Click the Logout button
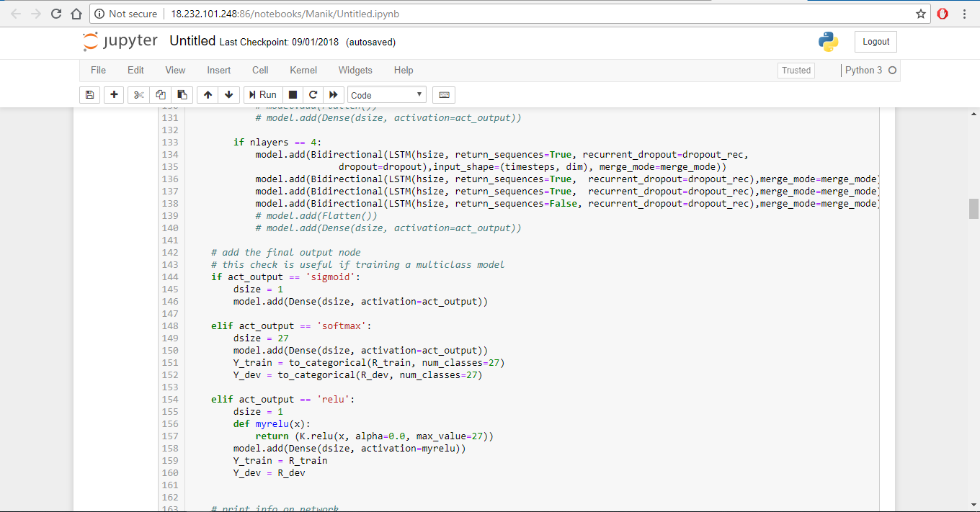This screenshot has height=512, width=980. [x=876, y=42]
